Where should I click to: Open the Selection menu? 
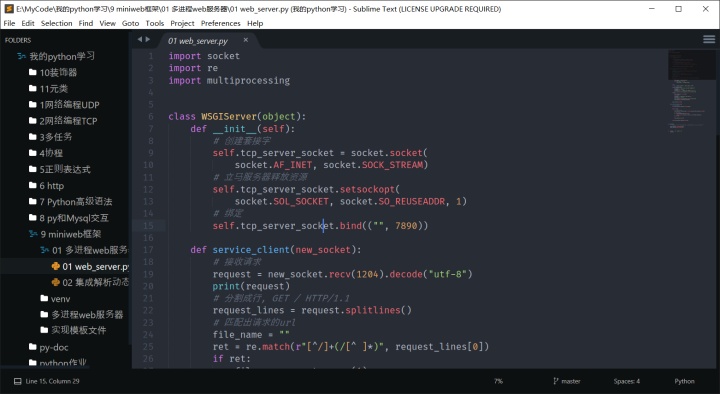coord(56,23)
